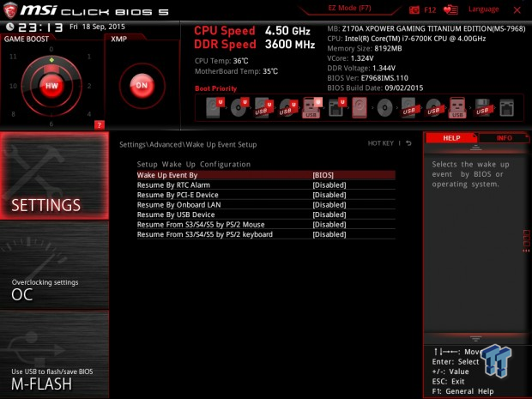Viewport: 532px width, 399px height.
Task: Open the M-FLASH section
Action: pyautogui.click(x=54, y=354)
